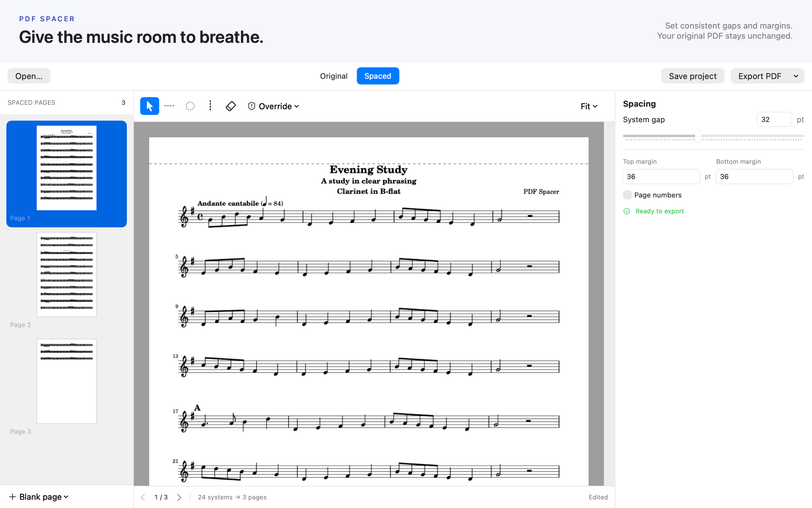This screenshot has width=812, height=508.
Task: Click the 'SPACED PAGES' panel header
Action: [31, 103]
